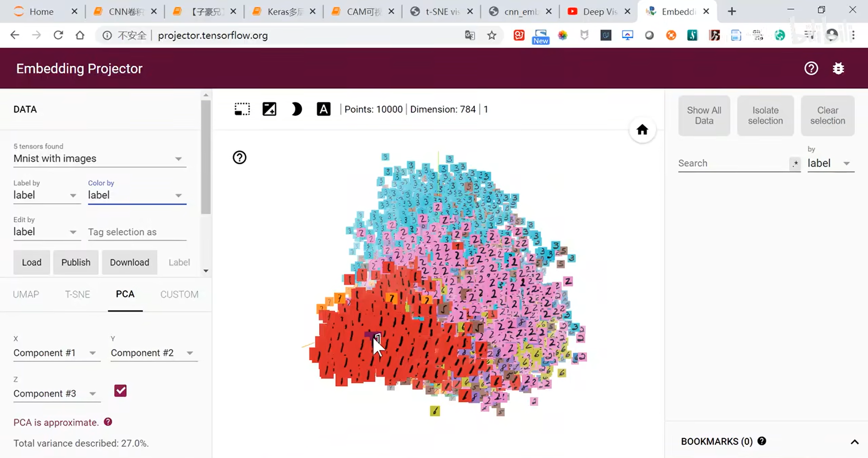The image size is (868, 458).
Task: Open the Label by dropdown
Action: click(x=47, y=195)
